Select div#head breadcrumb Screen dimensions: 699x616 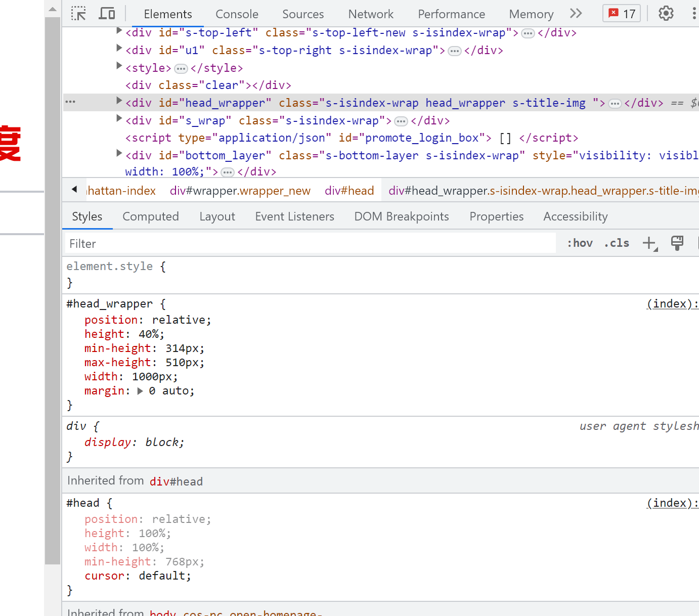click(x=349, y=191)
